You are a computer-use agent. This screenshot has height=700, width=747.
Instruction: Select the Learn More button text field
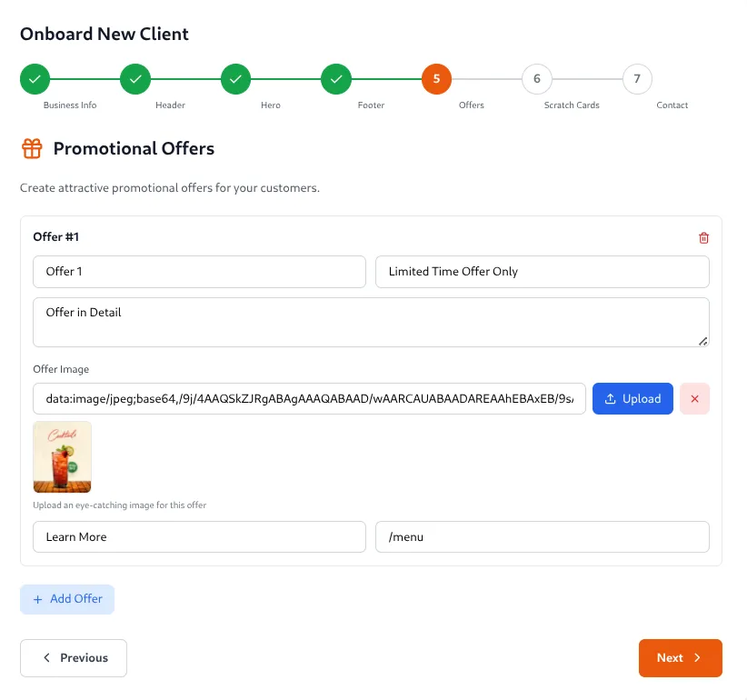(199, 537)
